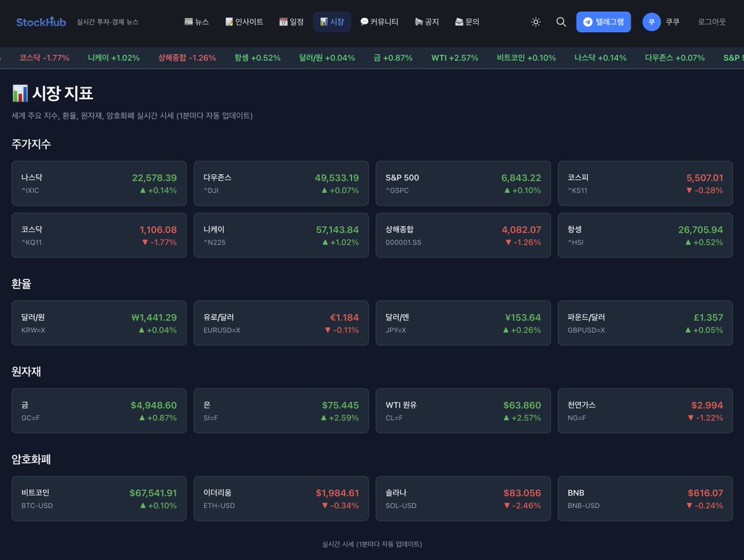Open the 항셍 ^HSI index card

645,235
